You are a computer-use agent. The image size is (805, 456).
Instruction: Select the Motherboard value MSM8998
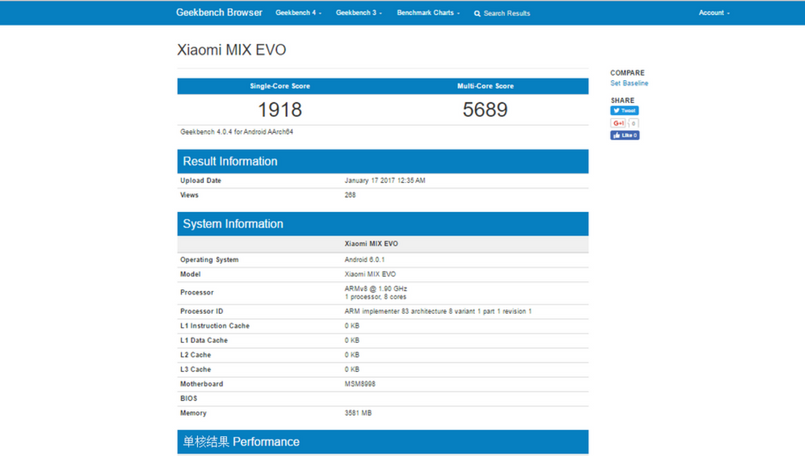pos(360,384)
